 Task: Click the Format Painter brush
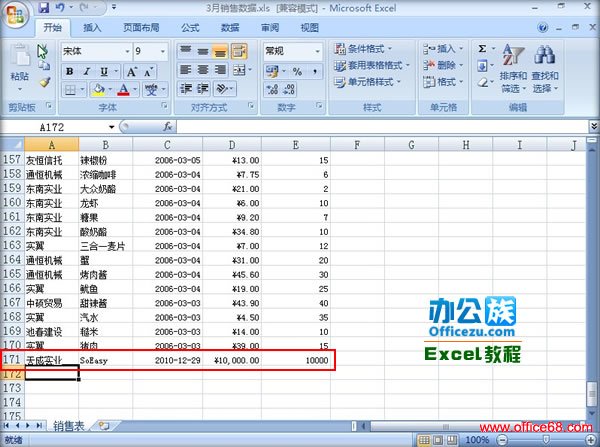click(45, 82)
